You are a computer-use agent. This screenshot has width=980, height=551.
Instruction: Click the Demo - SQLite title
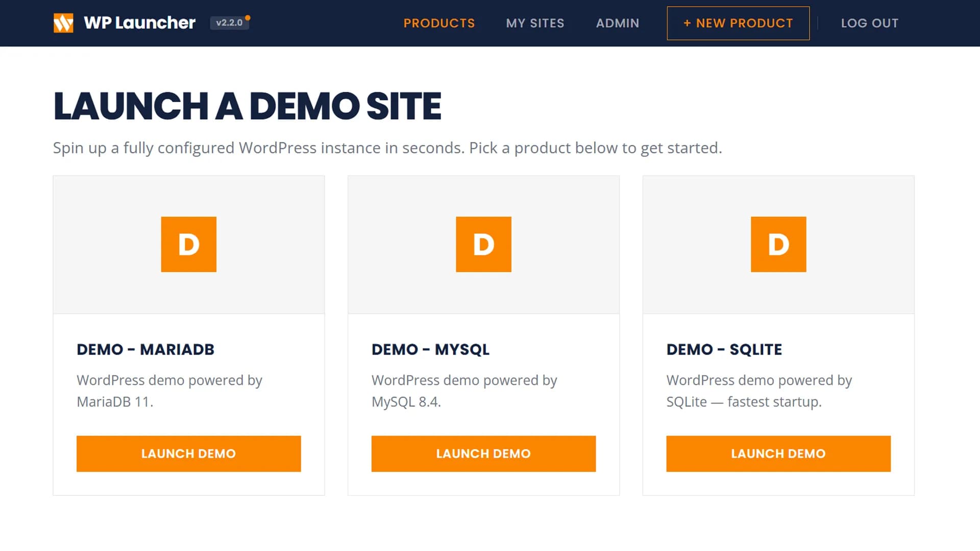coord(724,349)
